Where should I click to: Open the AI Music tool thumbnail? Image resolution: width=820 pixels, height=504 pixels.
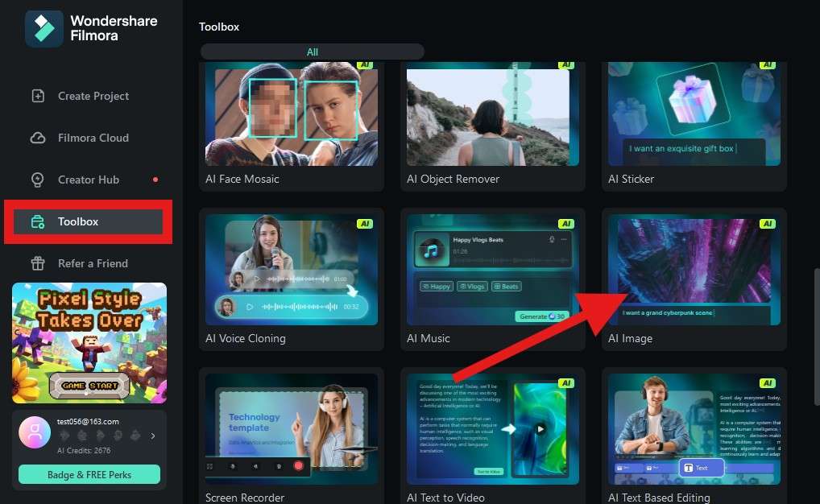pos(493,270)
